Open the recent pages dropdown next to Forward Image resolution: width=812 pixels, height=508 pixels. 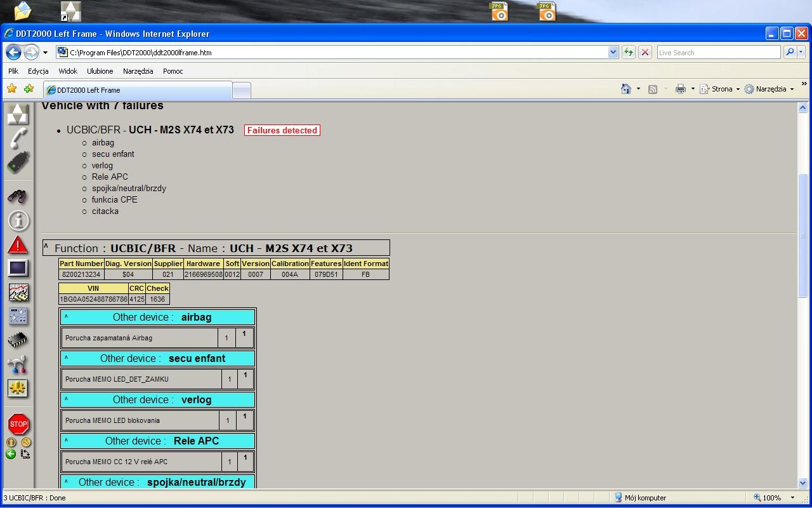pyautogui.click(x=45, y=53)
